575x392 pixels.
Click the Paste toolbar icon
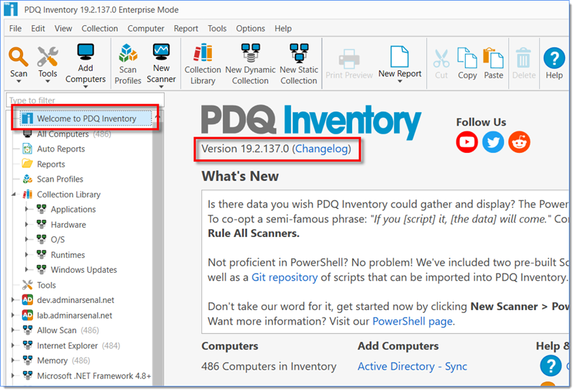point(493,58)
